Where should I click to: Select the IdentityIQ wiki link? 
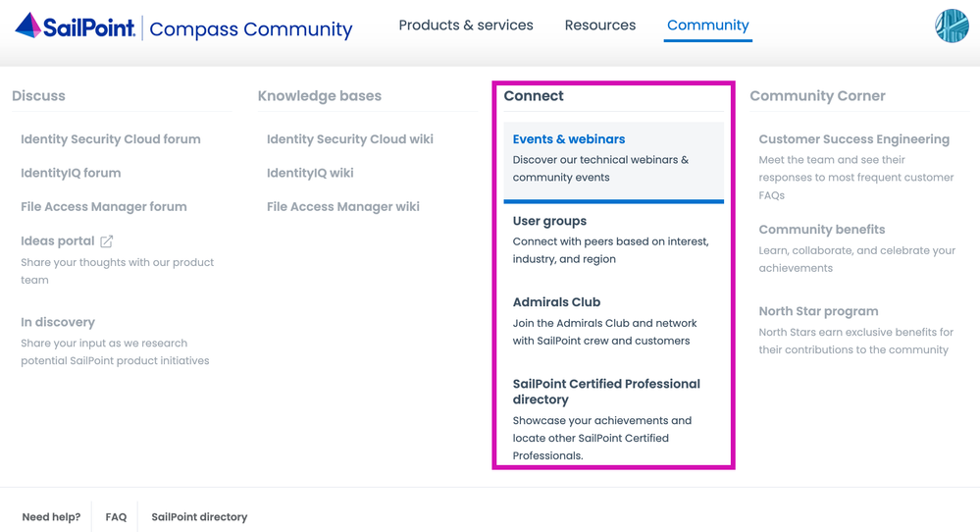310,173
